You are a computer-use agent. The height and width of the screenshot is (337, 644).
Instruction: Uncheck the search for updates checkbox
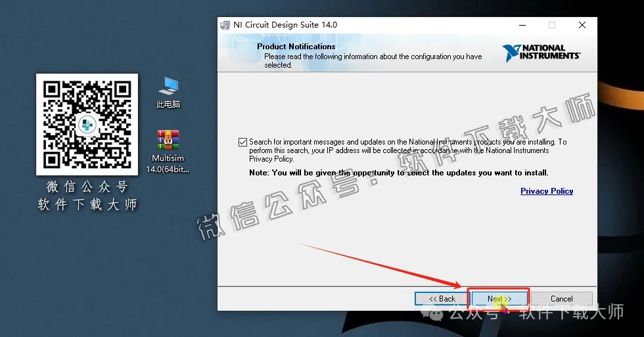pos(243,142)
